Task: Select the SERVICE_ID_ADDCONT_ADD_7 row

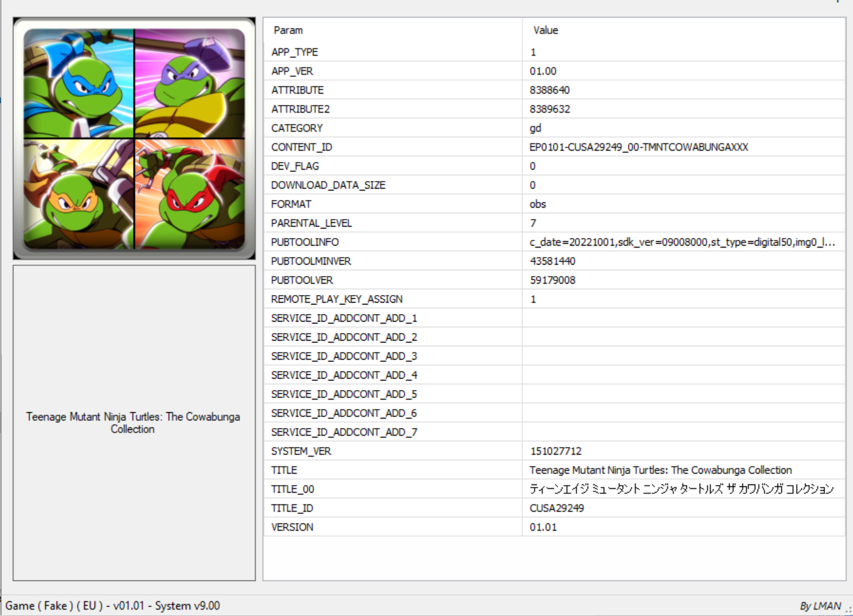Action: (555, 432)
